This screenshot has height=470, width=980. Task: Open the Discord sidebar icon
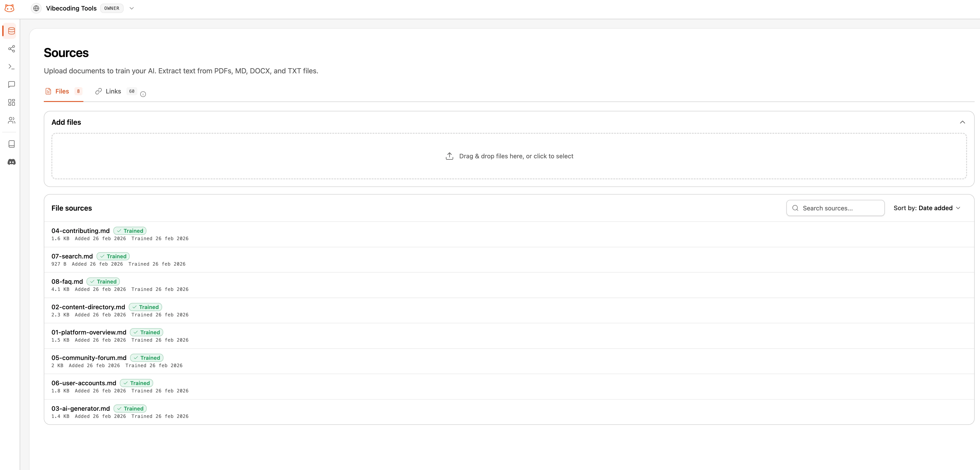[x=11, y=162]
